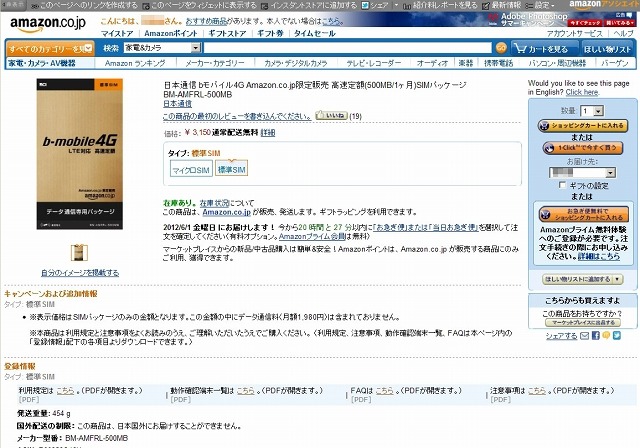The width and height of the screenshot is (640, 448).
Task: Open ギフト券 menu item
Action: click(270, 33)
